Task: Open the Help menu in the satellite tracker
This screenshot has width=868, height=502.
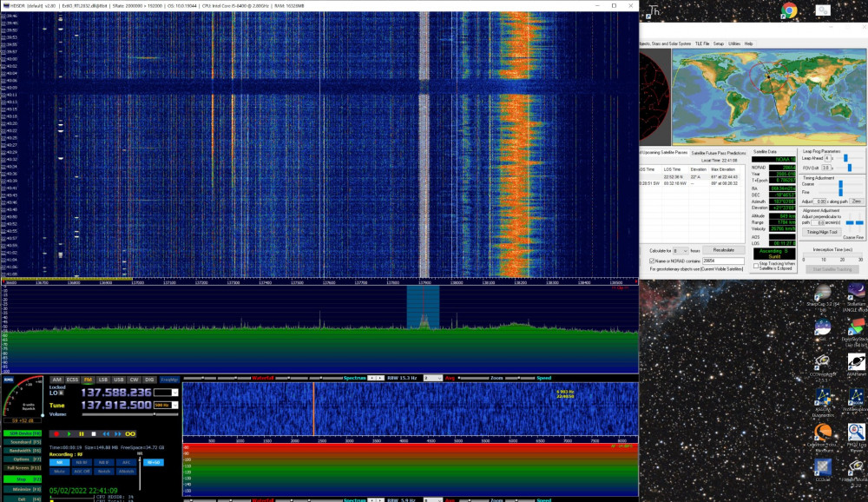Action: (x=748, y=43)
